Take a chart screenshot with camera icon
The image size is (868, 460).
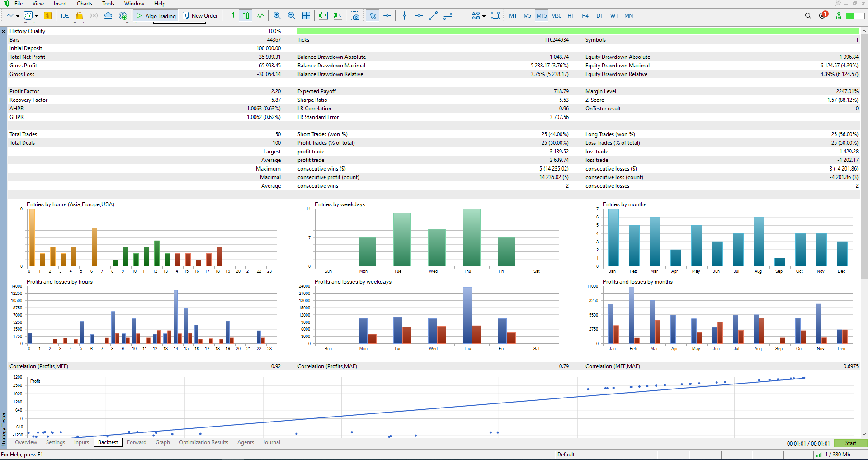click(x=355, y=16)
